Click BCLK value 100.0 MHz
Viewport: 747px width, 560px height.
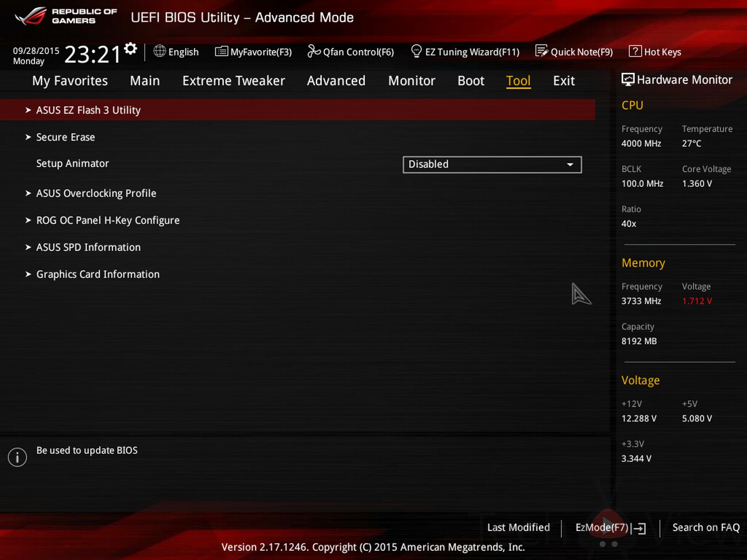(x=642, y=184)
